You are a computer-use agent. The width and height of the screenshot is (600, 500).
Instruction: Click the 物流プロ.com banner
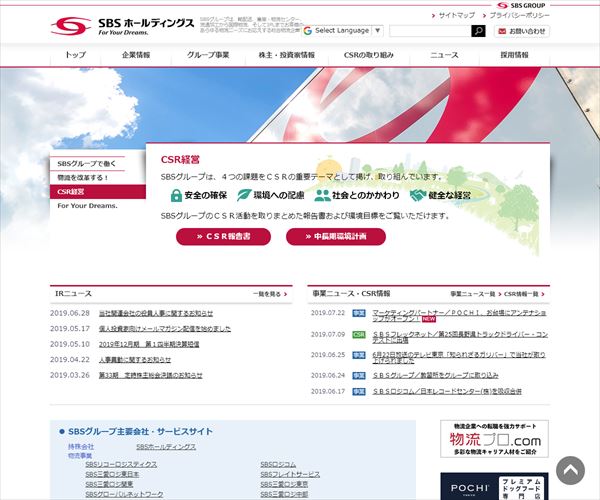pos(494,439)
